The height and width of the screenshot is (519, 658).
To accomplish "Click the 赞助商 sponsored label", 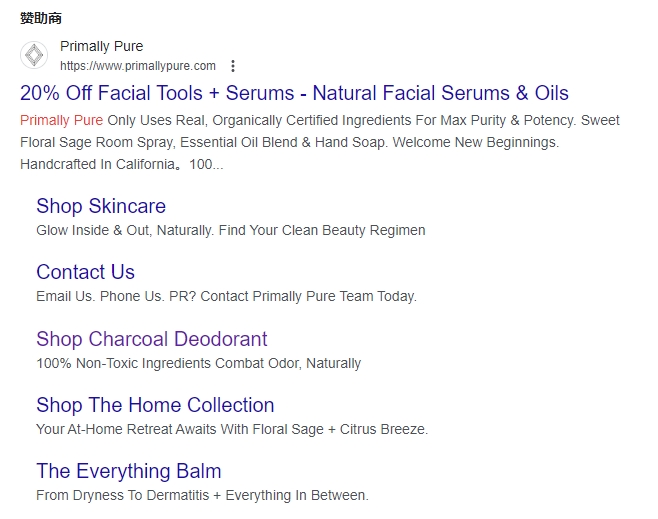I will coord(41,18).
